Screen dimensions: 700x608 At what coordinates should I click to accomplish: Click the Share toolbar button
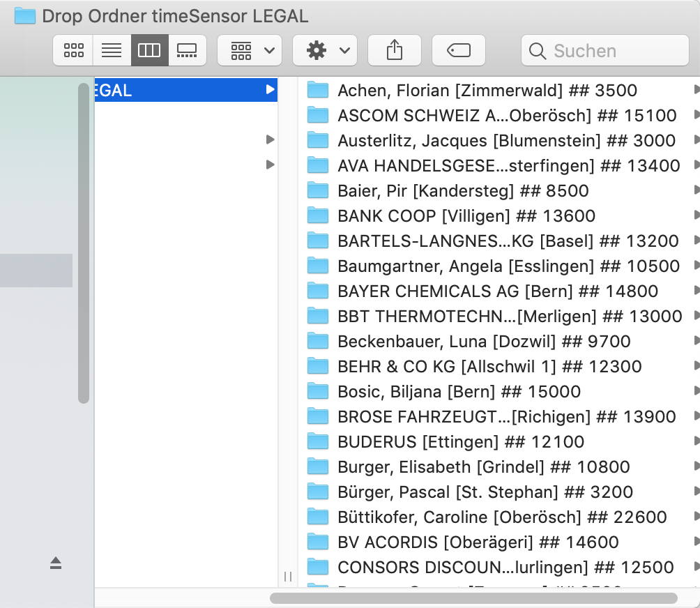click(394, 50)
